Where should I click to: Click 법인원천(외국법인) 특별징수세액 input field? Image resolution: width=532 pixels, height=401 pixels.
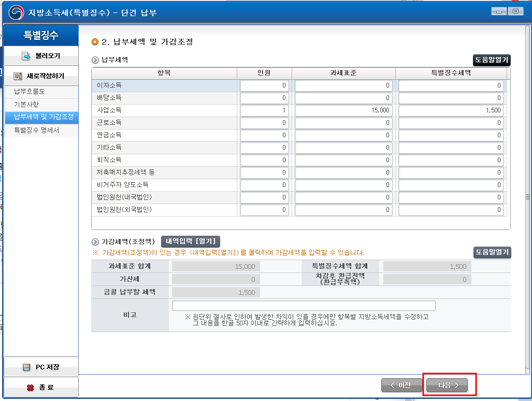(451, 210)
